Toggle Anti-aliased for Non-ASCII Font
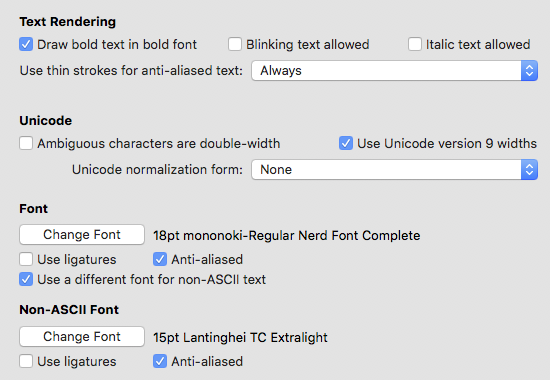 pos(160,361)
